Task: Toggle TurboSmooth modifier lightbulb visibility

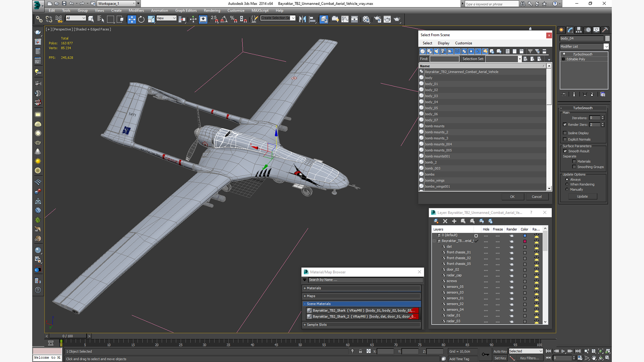Action: pyautogui.click(x=564, y=54)
